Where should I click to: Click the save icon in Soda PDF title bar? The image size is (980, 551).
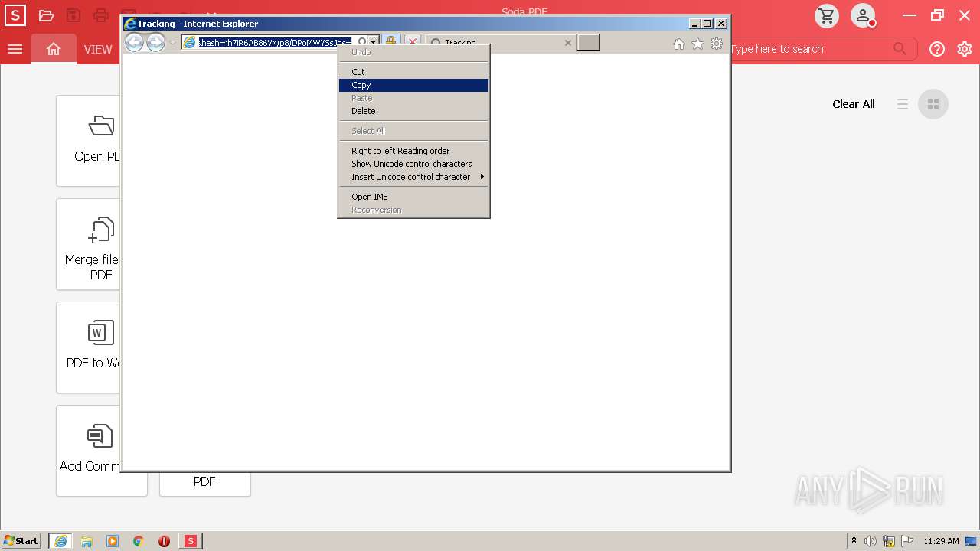coord(73,15)
